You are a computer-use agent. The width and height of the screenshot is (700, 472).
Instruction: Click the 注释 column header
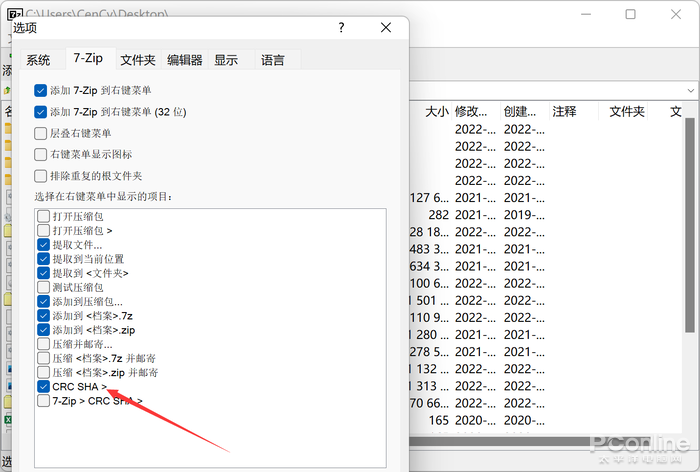pyautogui.click(x=564, y=112)
